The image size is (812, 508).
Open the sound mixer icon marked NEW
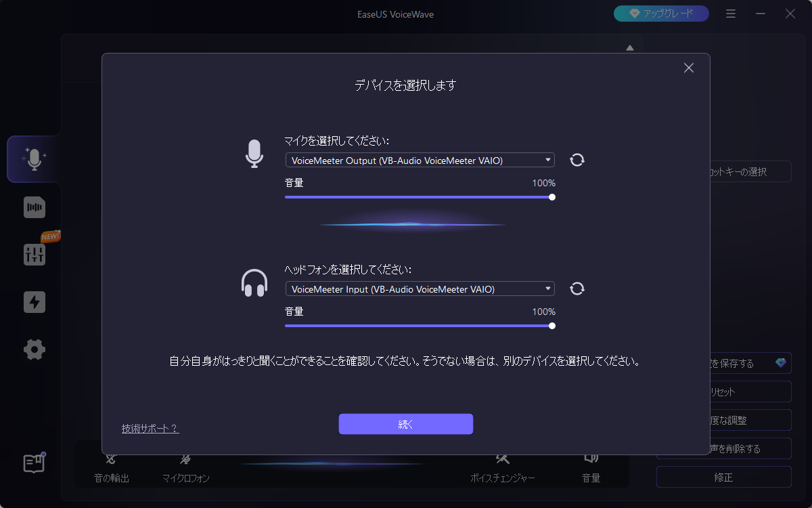point(34,255)
